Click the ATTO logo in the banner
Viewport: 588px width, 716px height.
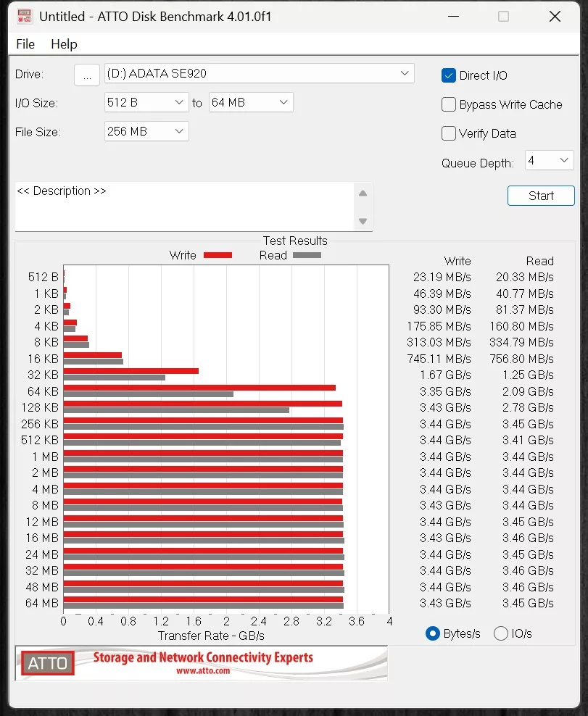pyautogui.click(x=48, y=663)
